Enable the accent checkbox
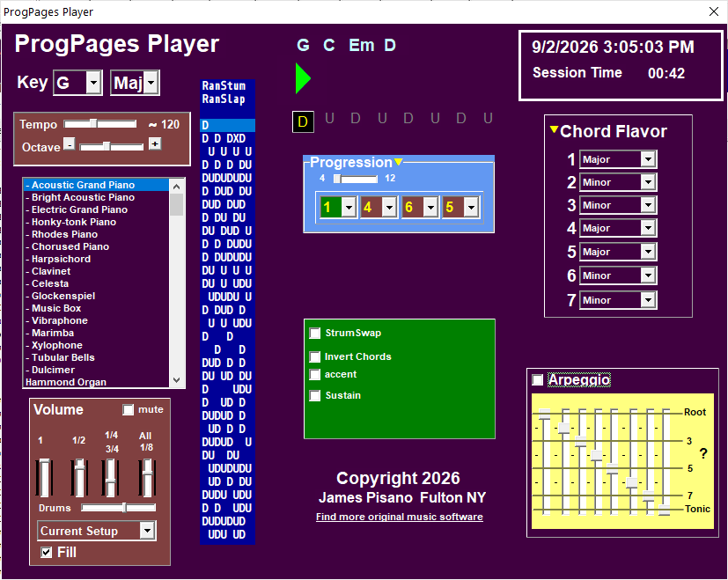 point(315,374)
